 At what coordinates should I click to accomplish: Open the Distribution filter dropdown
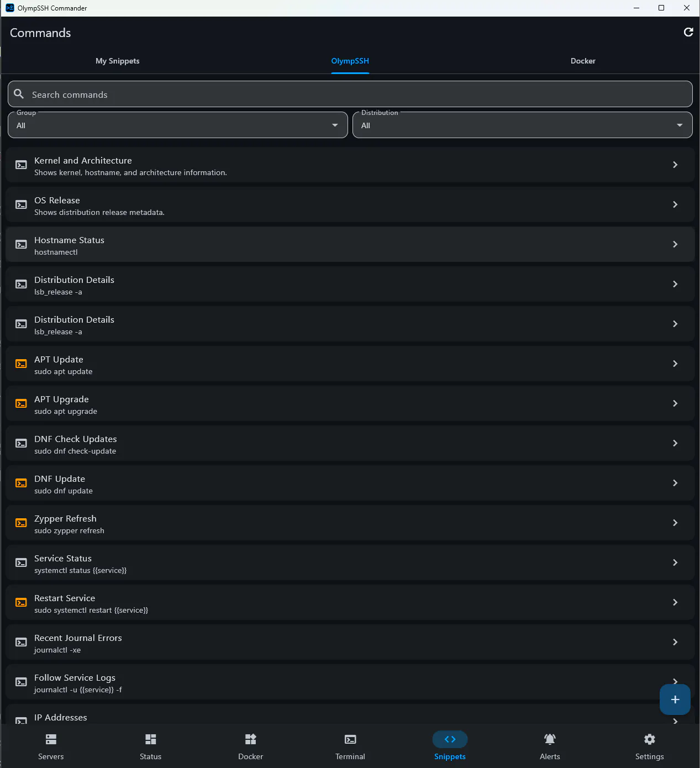coord(523,125)
